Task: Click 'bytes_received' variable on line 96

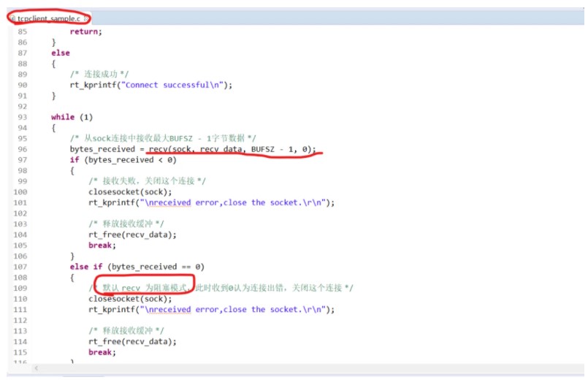Action: (102, 149)
